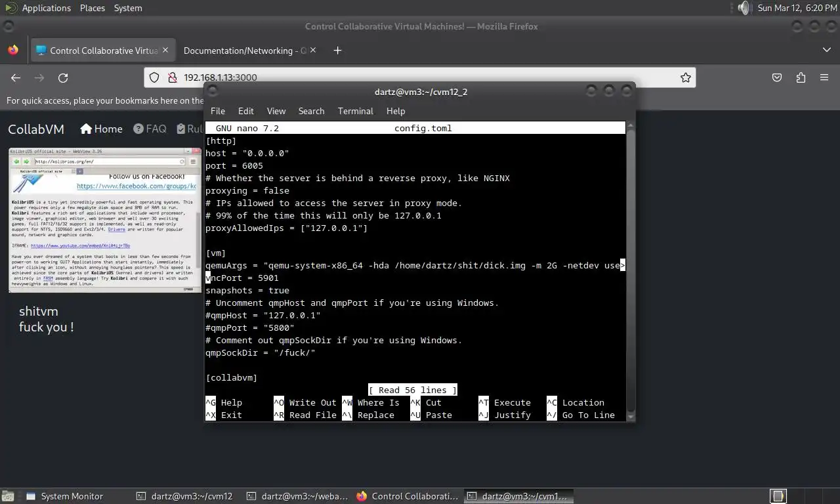The height and width of the screenshot is (504, 840).
Task: Switch to dartz@vm3:~/cvm12 terminal in taskbar
Action: 184,496
